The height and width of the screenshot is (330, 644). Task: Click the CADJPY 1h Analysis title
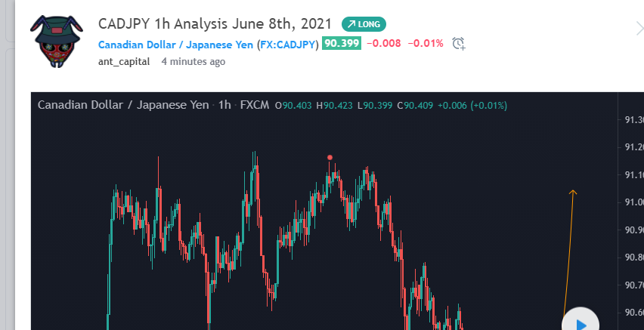(x=215, y=24)
